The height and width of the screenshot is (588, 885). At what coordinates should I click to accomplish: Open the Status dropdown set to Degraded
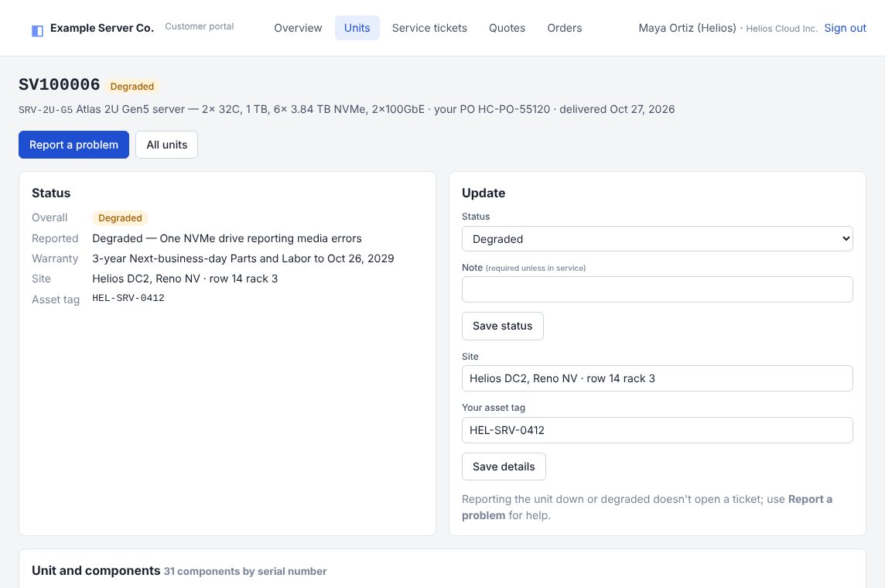pyautogui.click(x=657, y=239)
